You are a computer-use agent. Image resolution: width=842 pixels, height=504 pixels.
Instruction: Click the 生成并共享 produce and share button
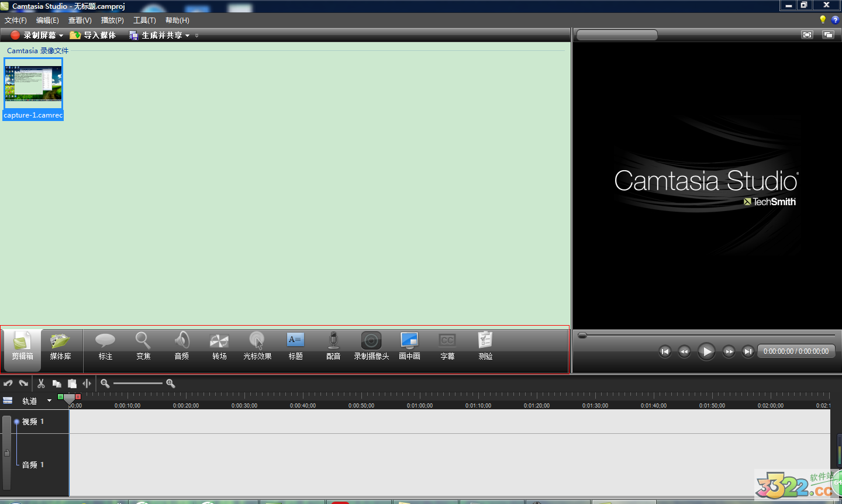point(156,35)
